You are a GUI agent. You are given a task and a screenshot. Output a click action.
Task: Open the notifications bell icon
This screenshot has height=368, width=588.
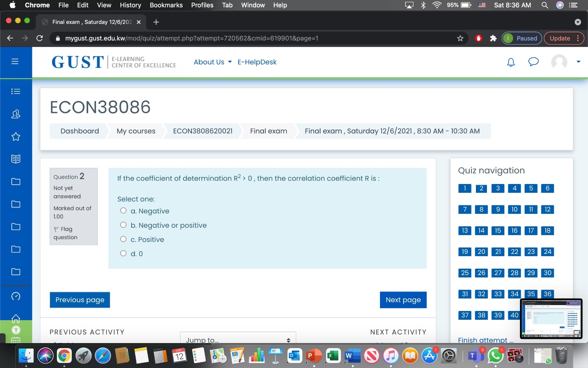pyautogui.click(x=510, y=62)
